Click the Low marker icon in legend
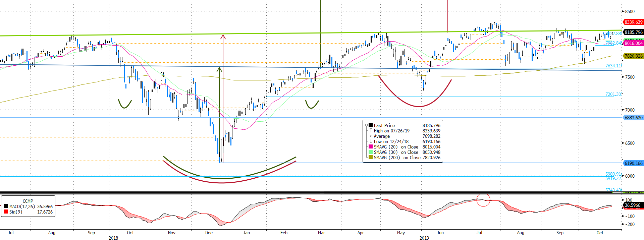Image resolution: width=644 pixels, height=240 pixels. pos(371,141)
